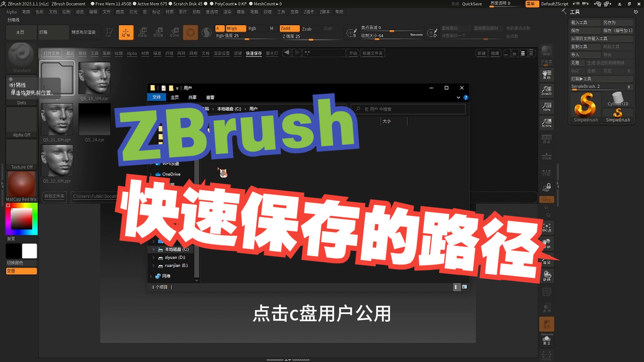644x362 pixels.
Task: Click the QuickSave button at top right
Action: click(472, 4)
